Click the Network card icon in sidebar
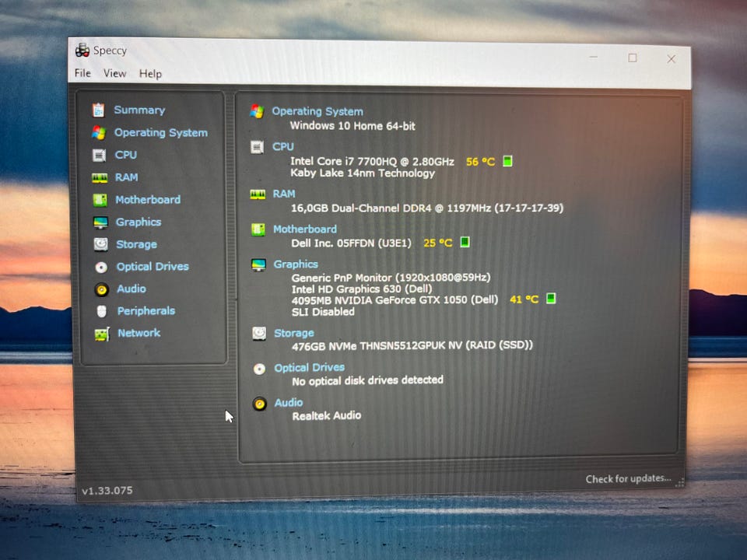 point(102,334)
